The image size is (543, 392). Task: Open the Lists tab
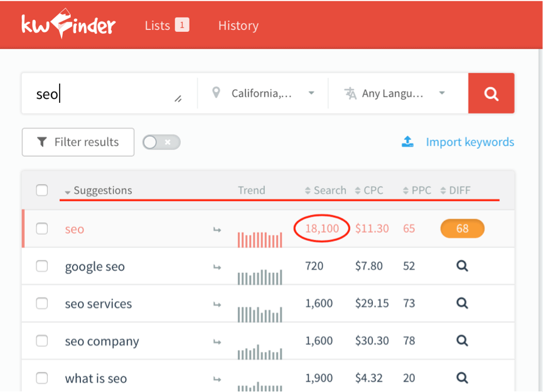(x=167, y=25)
